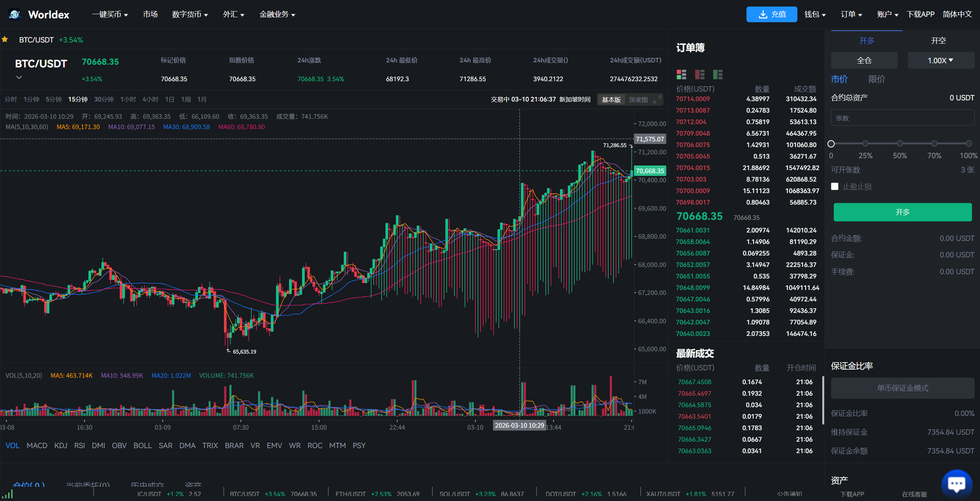The height and width of the screenshot is (501, 980).
Task: Show buy-orders-only order book view
Action: tap(718, 74)
